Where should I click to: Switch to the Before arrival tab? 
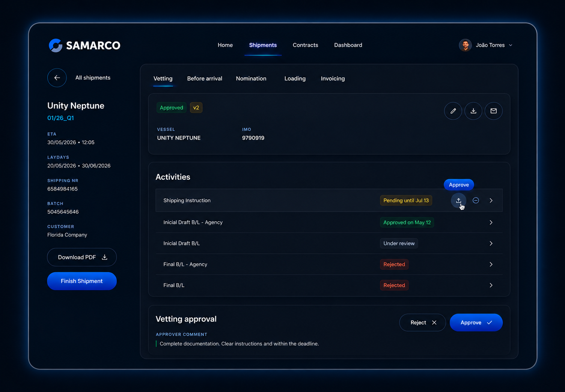205,78
